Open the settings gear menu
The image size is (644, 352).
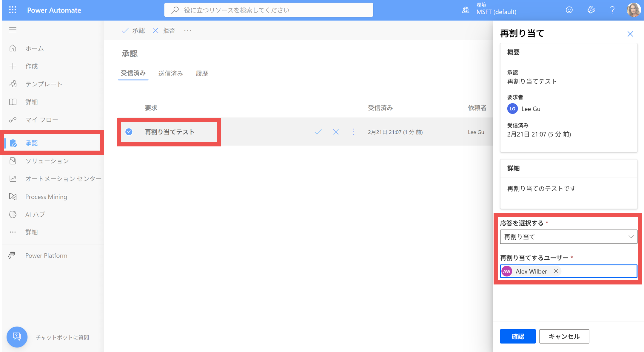click(591, 10)
